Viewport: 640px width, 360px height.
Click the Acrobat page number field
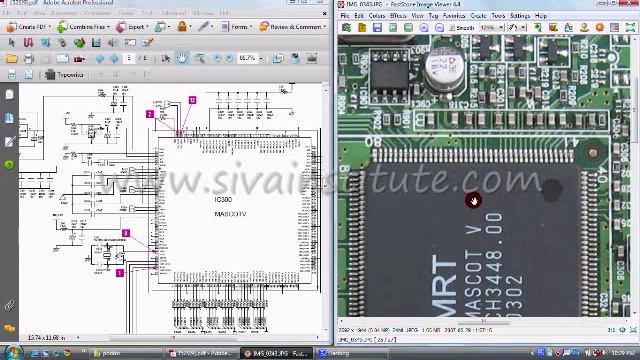(x=129, y=58)
